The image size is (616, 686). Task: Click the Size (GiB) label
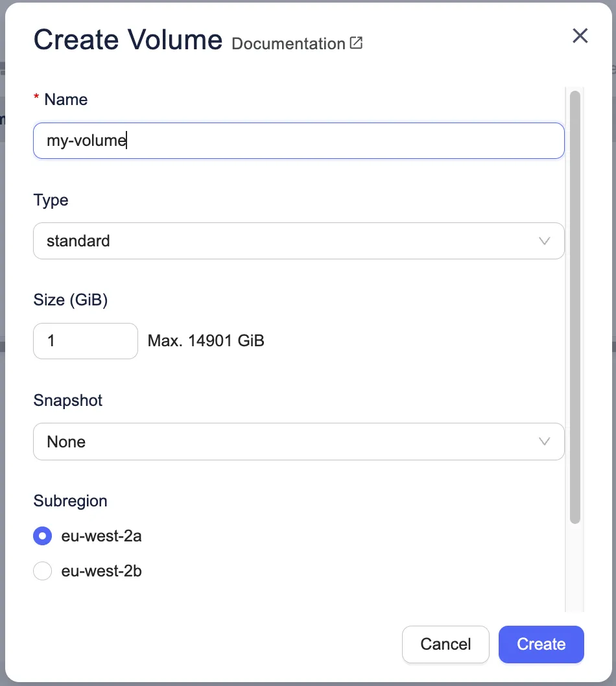pos(70,300)
